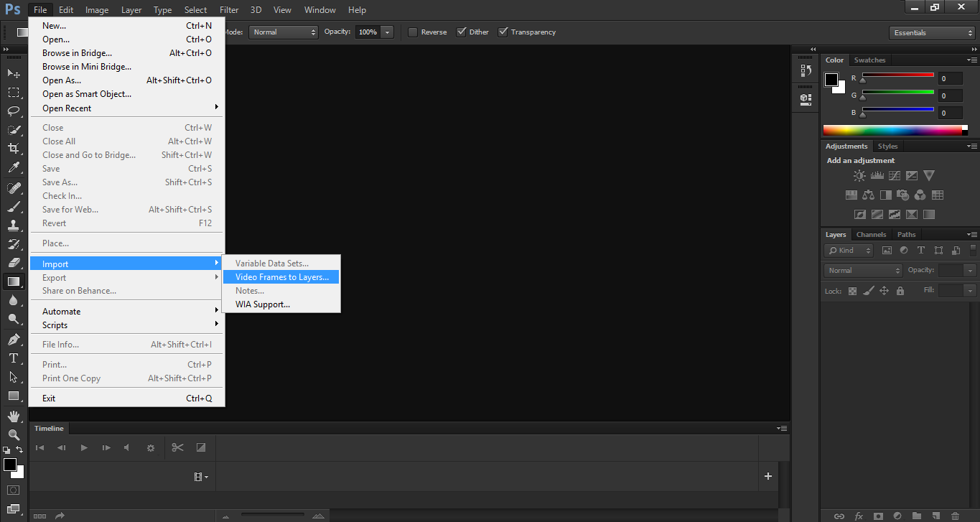Add a Brightness/Contrast adjustment sun icon
The height and width of the screenshot is (522, 980).
[859, 175]
